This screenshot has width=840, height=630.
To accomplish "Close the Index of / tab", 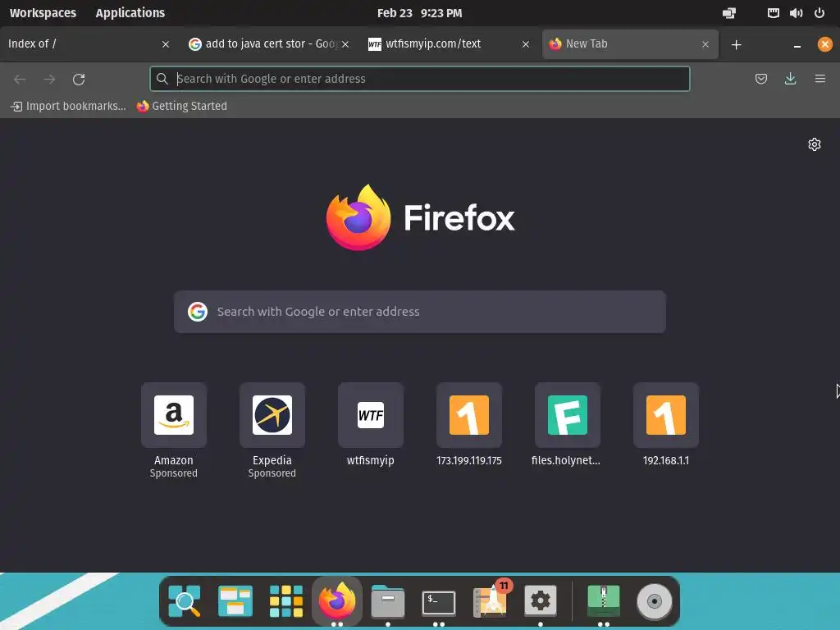I will 166,44.
